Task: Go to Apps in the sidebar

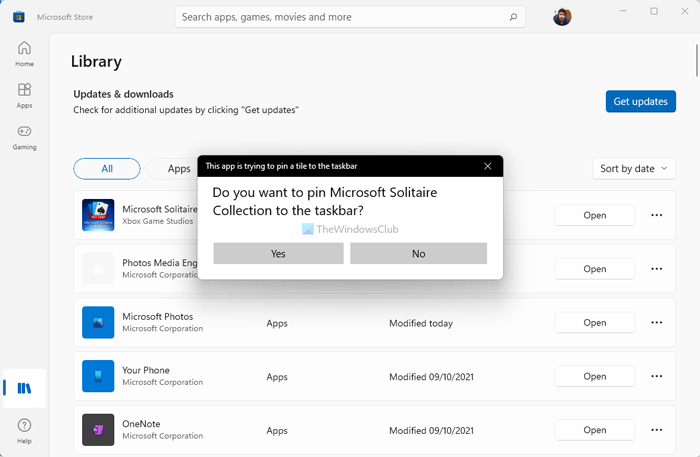Action: pos(24,95)
